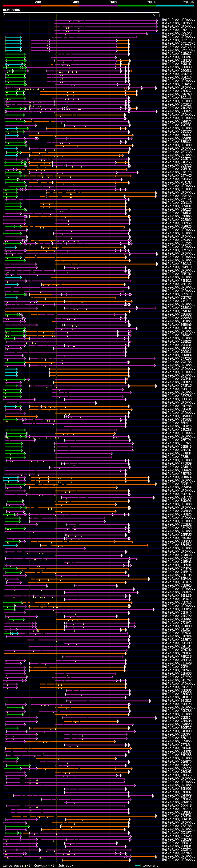Open hit UniRef100_A7R1J6
Viewport: 197px width, 868px height.
177,30
